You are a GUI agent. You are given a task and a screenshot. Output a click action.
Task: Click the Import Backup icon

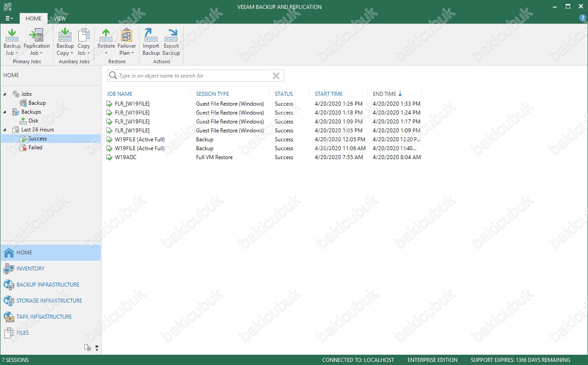click(x=151, y=35)
